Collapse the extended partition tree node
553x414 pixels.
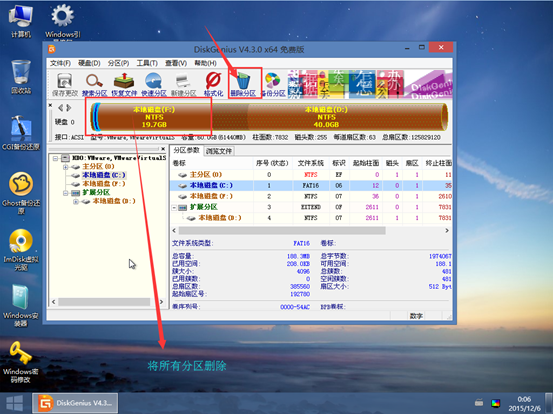66,193
